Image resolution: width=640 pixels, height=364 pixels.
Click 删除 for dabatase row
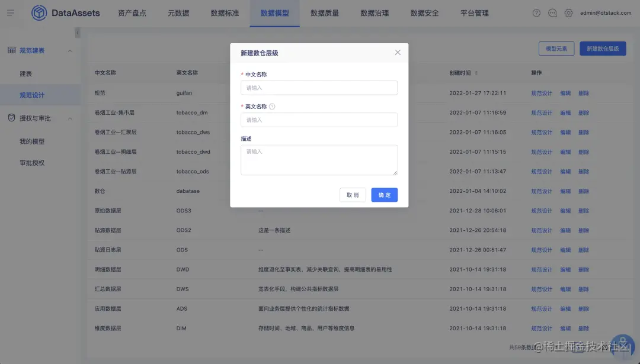click(584, 191)
